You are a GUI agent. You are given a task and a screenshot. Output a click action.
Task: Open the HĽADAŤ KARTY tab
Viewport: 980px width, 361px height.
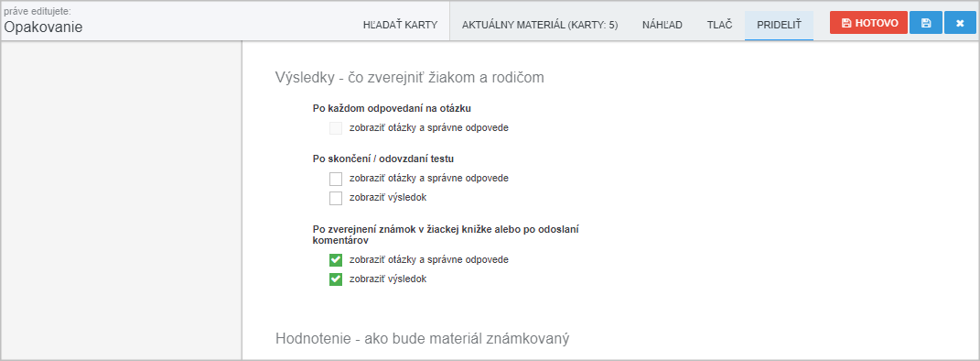pos(400,25)
